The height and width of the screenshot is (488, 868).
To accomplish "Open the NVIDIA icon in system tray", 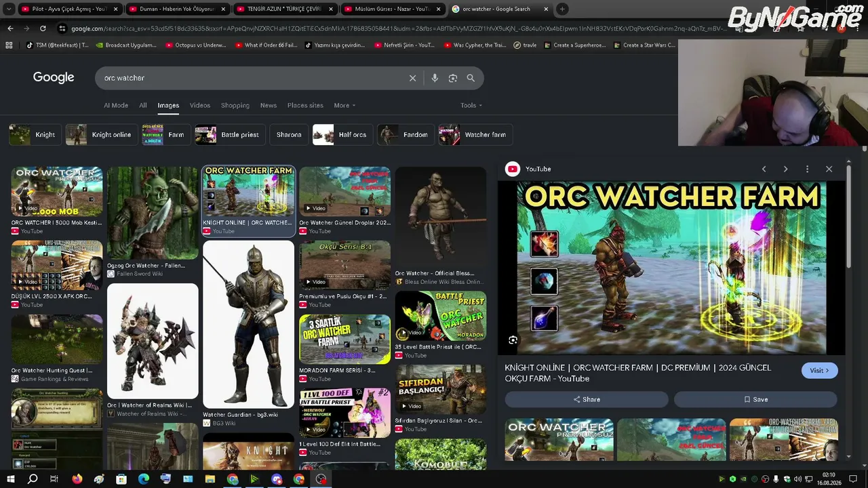I will point(743,479).
